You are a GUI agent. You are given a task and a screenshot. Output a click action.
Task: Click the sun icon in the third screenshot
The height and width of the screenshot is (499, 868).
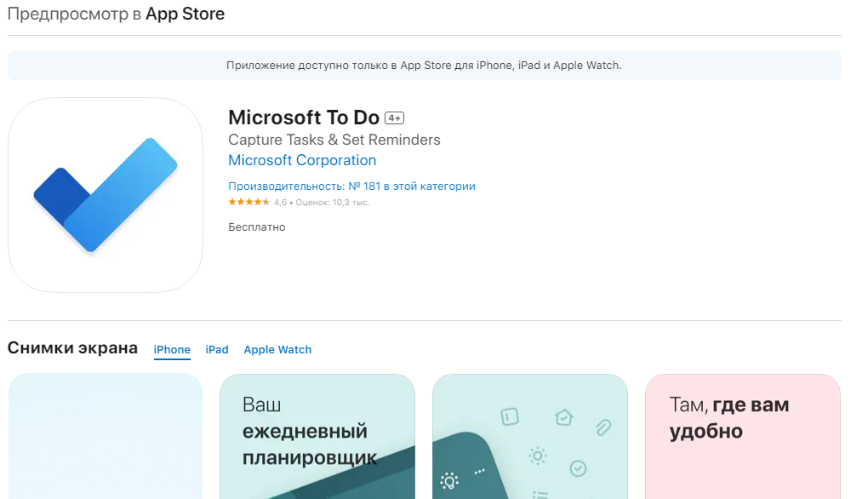(537, 455)
